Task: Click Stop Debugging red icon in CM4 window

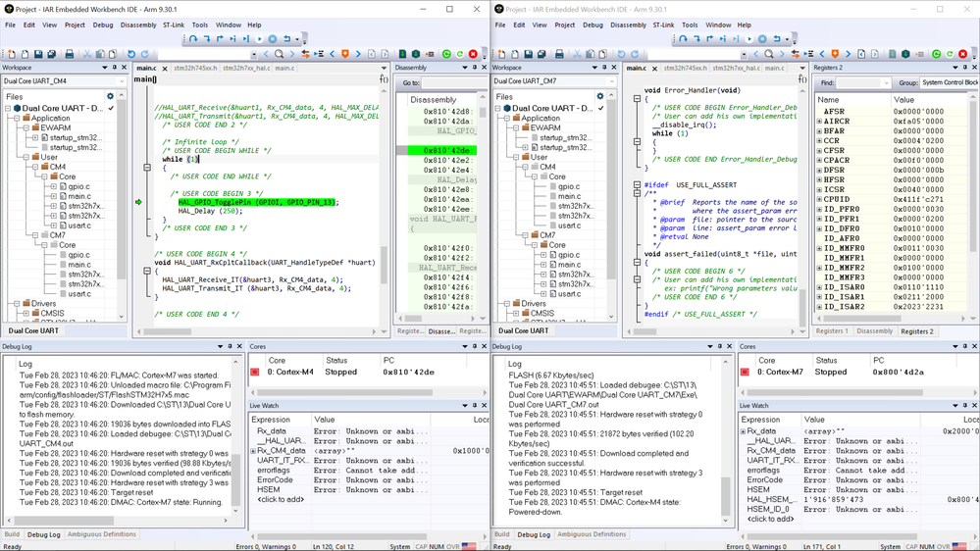Action: click(x=473, y=54)
